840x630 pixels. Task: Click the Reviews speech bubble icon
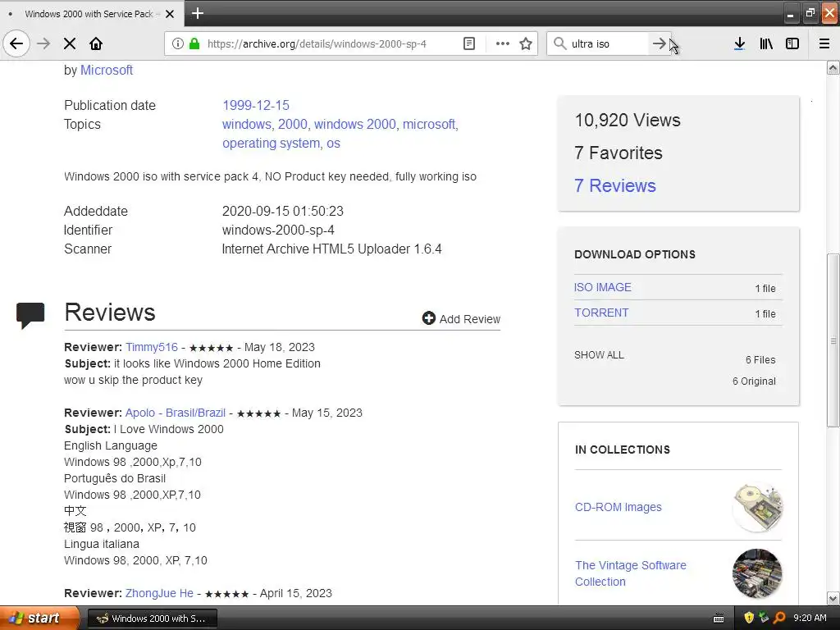[x=30, y=315]
